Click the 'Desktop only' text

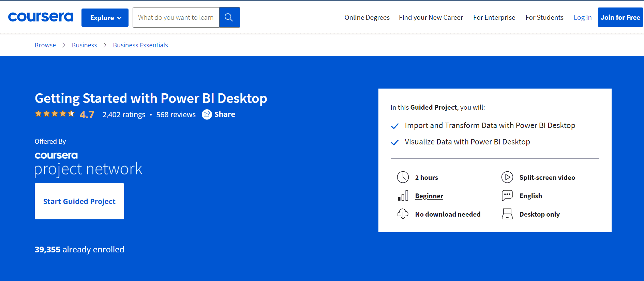(540, 214)
